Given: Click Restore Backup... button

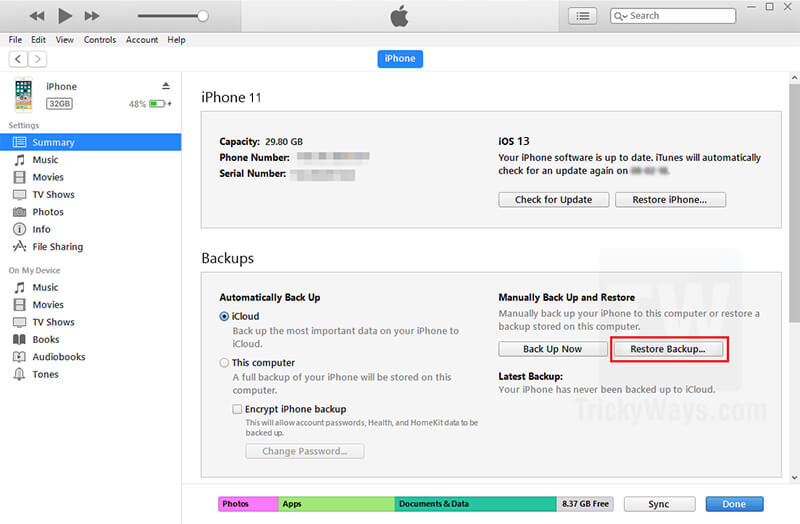Looking at the screenshot, I should (668, 349).
